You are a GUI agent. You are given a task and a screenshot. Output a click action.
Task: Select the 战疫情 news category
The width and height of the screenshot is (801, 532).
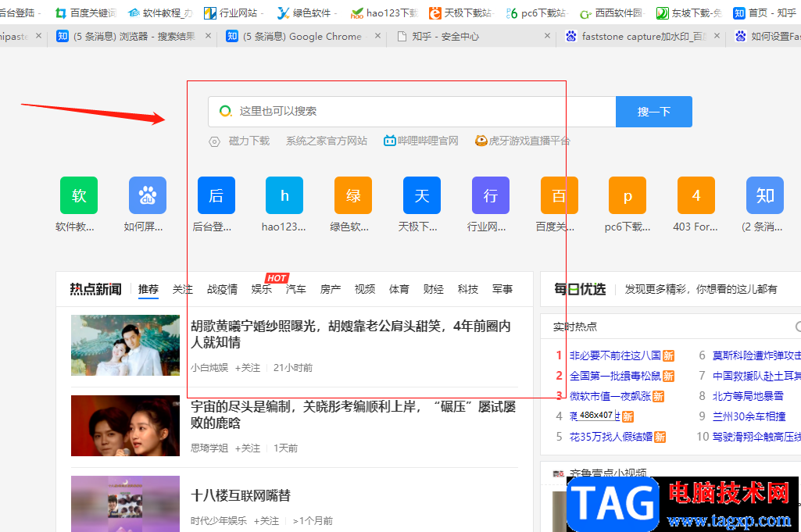[222, 290]
